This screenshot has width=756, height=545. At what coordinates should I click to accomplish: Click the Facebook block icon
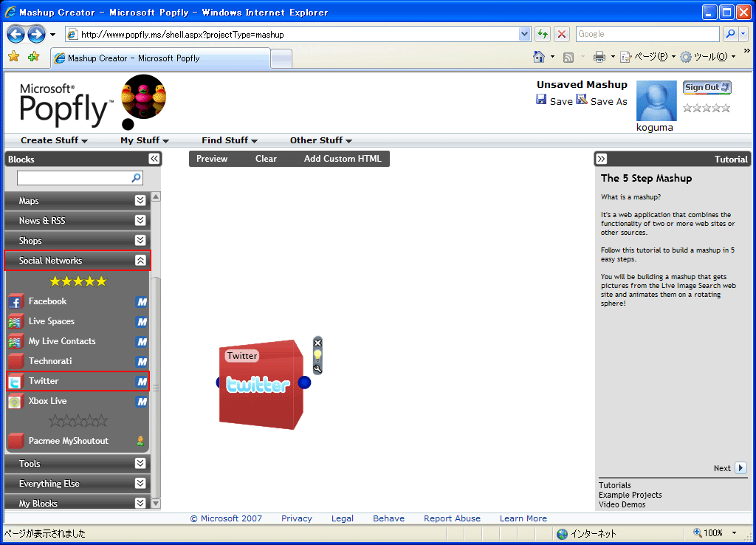pyautogui.click(x=16, y=301)
